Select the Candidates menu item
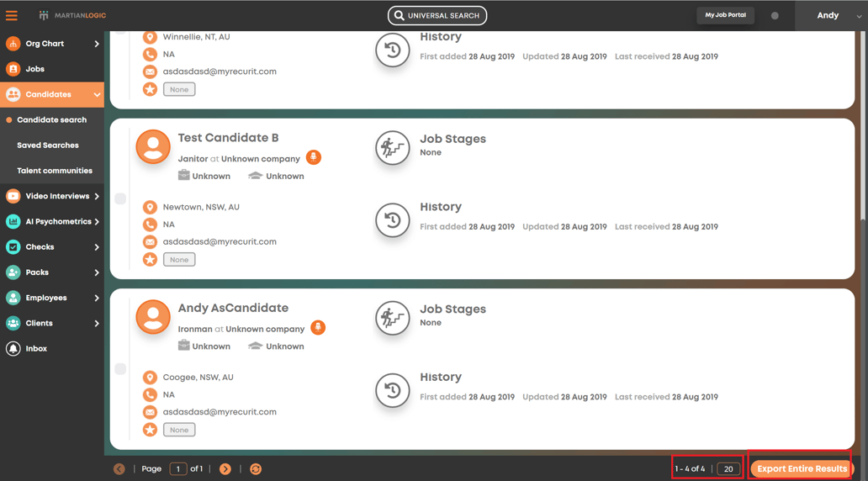 [x=48, y=95]
